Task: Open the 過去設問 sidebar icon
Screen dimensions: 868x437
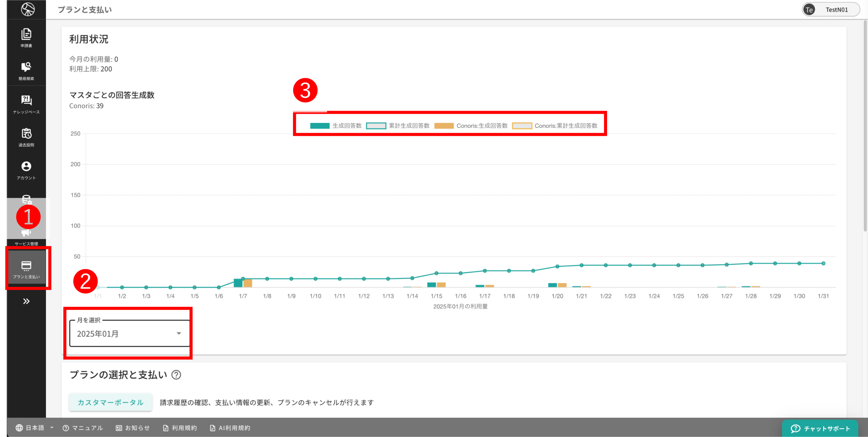Action: pyautogui.click(x=26, y=137)
